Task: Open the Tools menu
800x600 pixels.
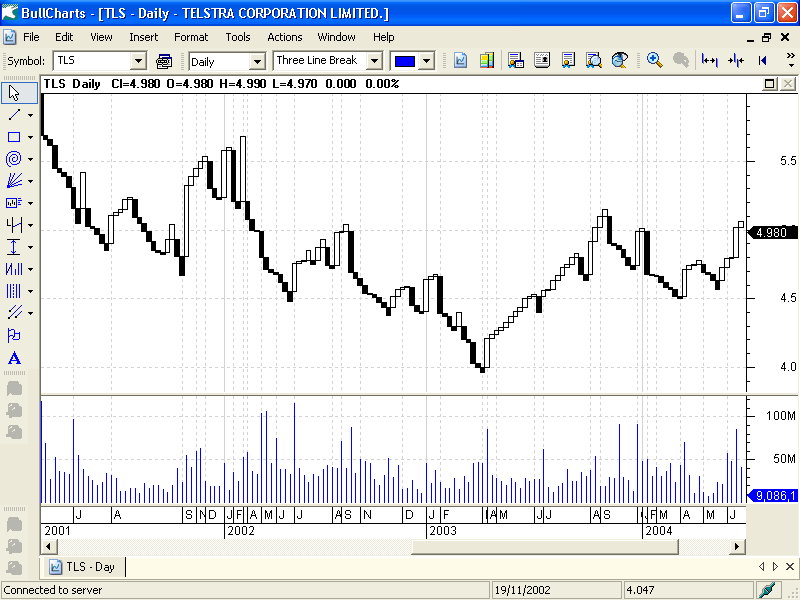Action: click(238, 37)
